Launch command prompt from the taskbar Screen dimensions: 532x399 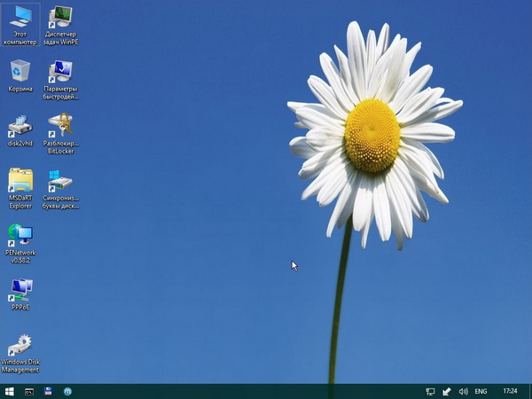29,391
